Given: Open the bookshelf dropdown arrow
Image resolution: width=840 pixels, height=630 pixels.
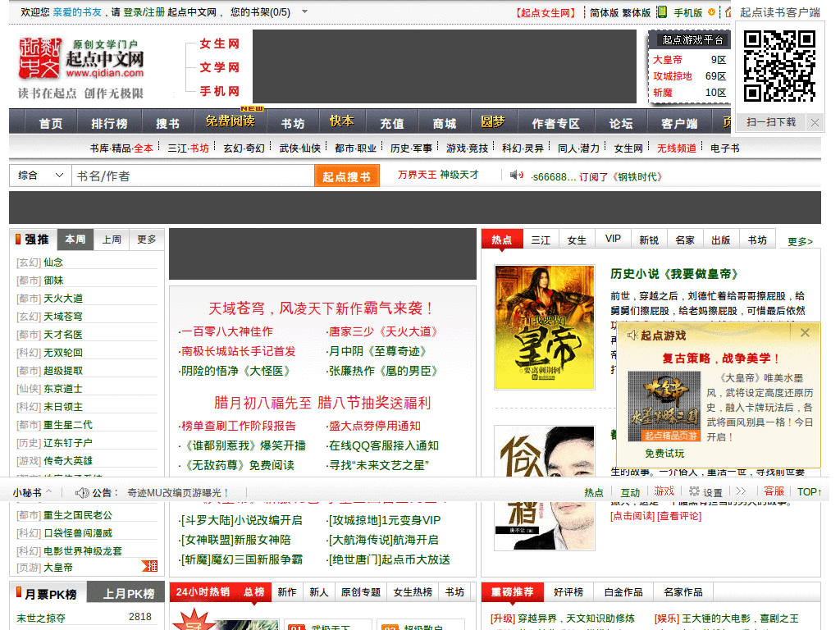Looking at the screenshot, I should coord(304,11).
